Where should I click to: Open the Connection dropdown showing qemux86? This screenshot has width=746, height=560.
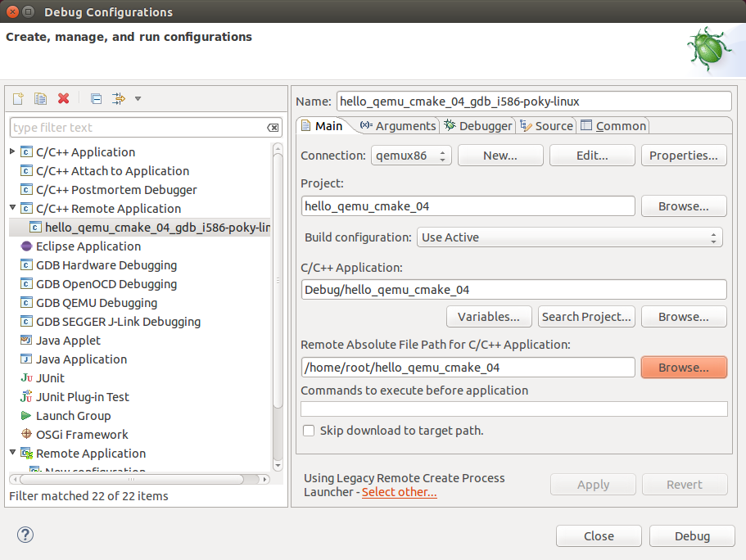[411, 156]
